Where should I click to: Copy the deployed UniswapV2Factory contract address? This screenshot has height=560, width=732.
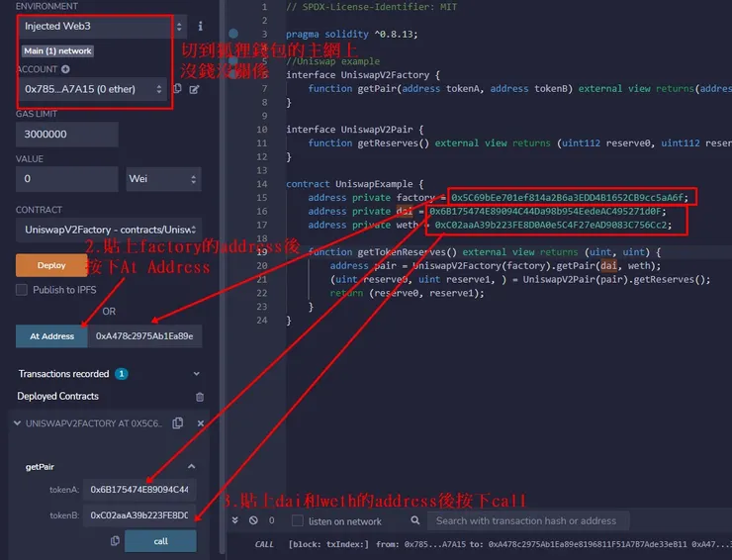[178, 423]
